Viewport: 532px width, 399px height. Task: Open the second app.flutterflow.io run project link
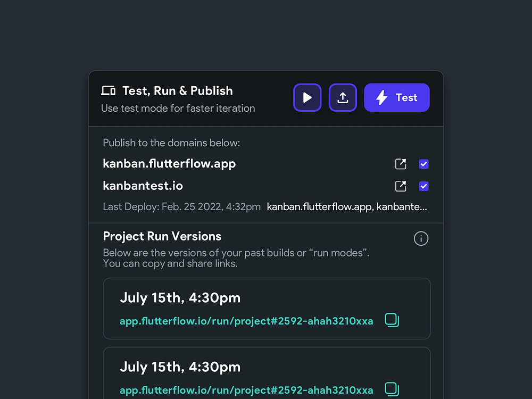[246, 390]
